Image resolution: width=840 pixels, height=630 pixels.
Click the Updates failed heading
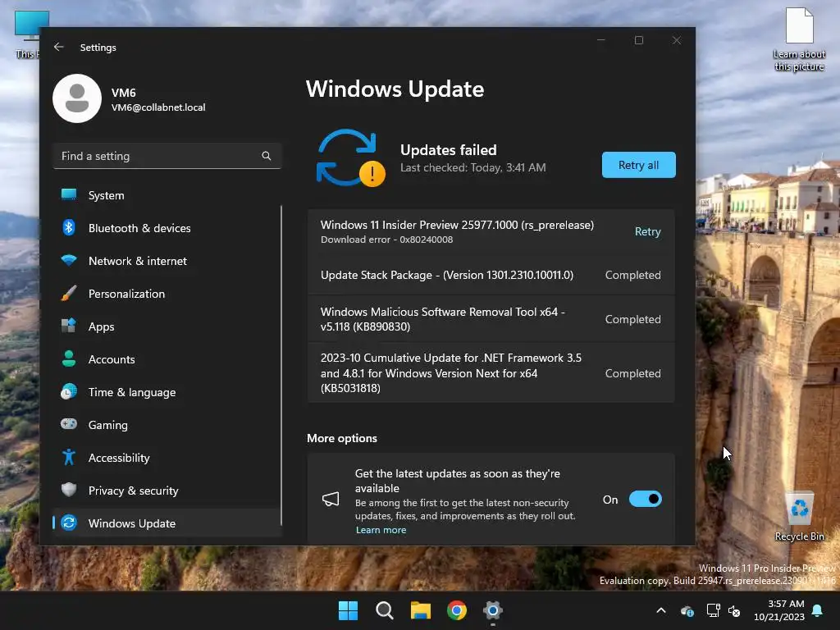coord(449,150)
